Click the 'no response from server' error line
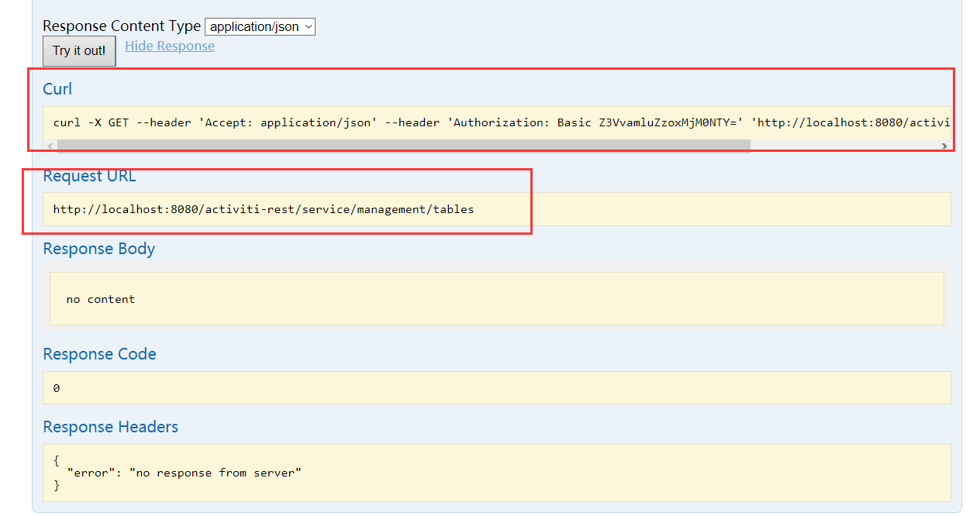This screenshot has width=980, height=516. (184, 473)
